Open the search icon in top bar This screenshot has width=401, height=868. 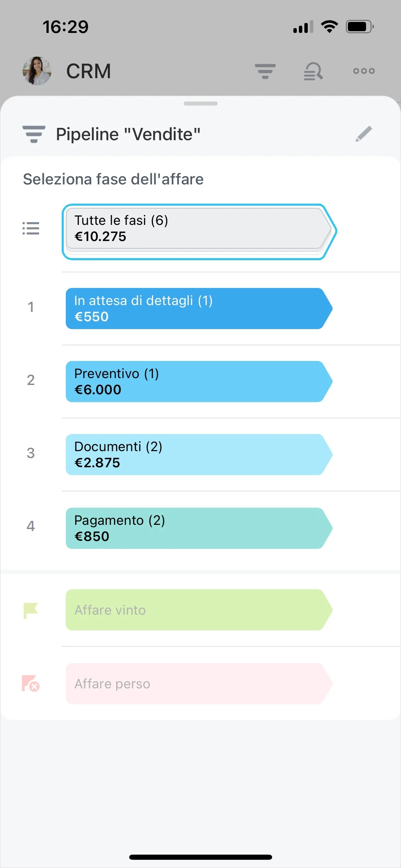coord(313,71)
